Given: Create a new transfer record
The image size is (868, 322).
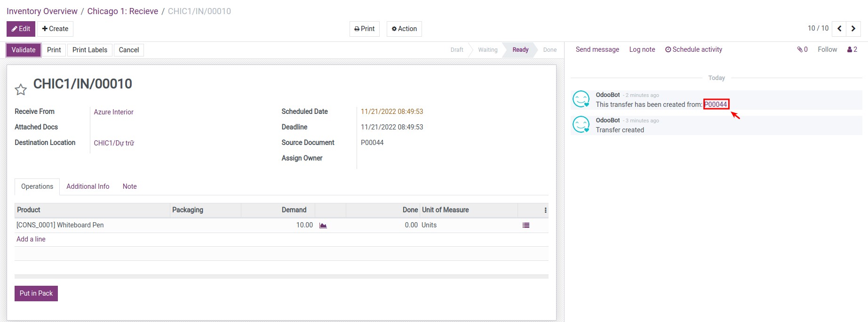Looking at the screenshot, I should coord(55,29).
